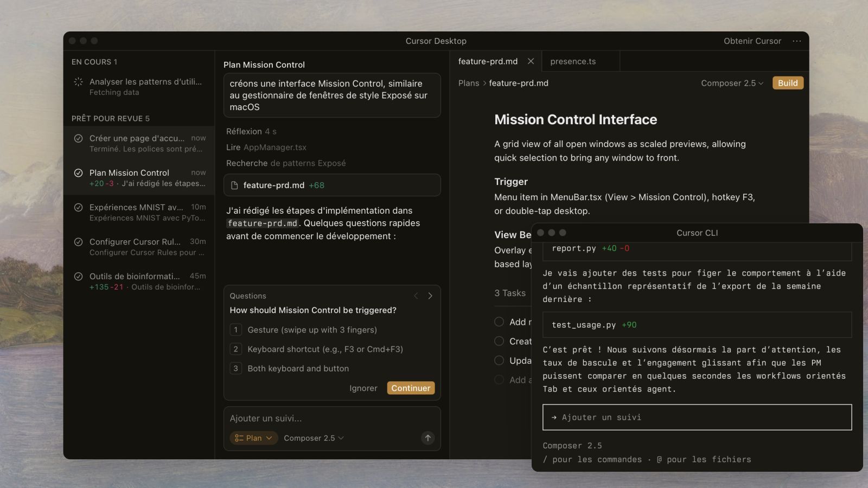Click the spinner icon beside Analyser les patterns
Viewport: 868px width, 488px height.
78,82
